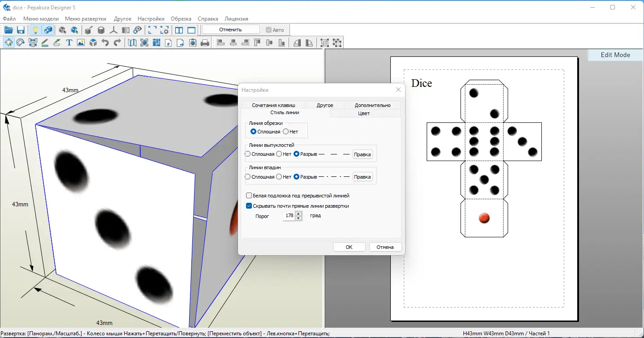Select the edit flaps tool icon

[x=57, y=43]
